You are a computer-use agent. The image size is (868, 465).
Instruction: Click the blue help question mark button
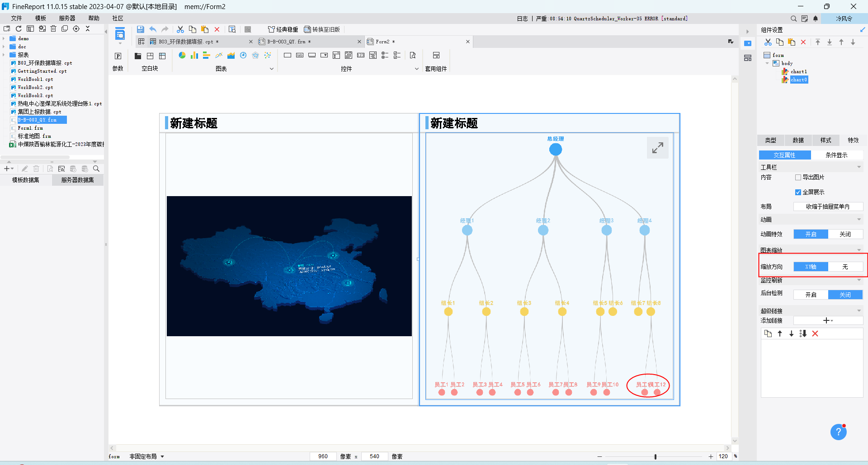838,432
